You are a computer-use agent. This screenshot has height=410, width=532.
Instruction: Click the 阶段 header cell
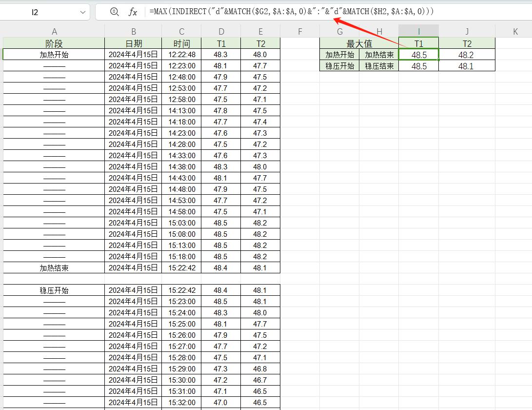point(54,43)
